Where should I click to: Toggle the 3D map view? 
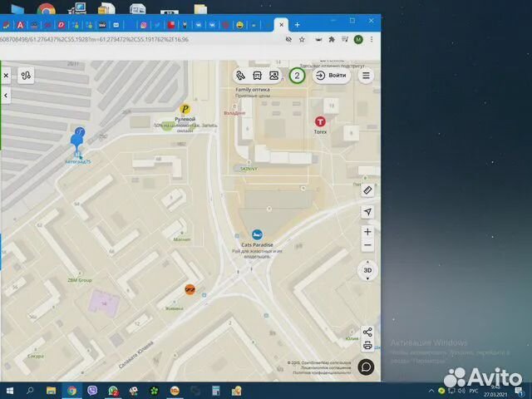pyautogui.click(x=367, y=270)
